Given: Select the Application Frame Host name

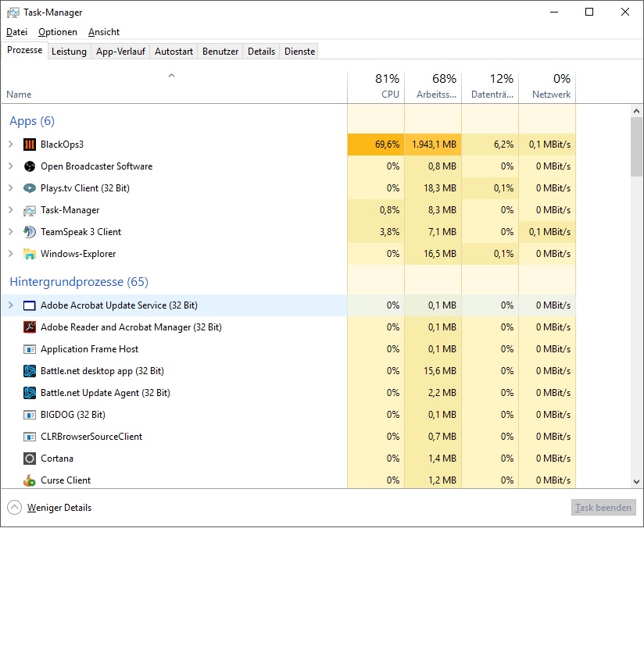Looking at the screenshot, I should point(89,349).
